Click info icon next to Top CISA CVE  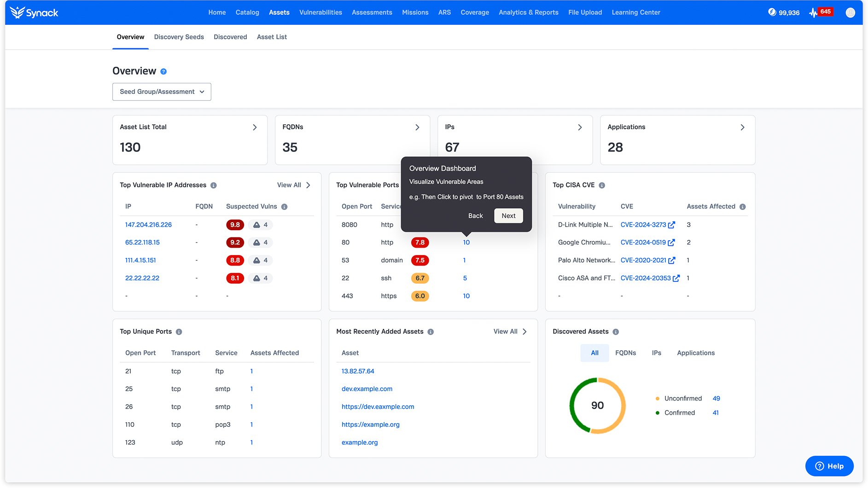[602, 185]
